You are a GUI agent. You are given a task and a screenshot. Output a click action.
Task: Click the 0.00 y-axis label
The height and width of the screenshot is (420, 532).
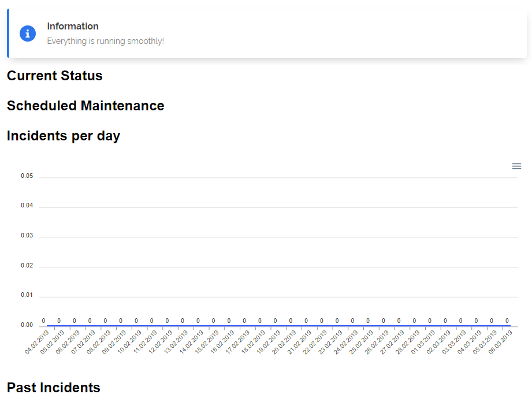coord(27,325)
